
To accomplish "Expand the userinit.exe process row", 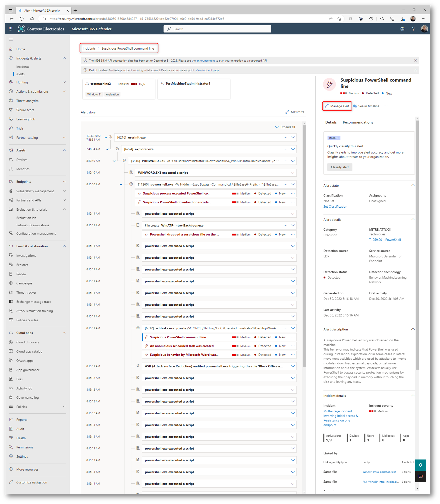I will click(x=293, y=137).
